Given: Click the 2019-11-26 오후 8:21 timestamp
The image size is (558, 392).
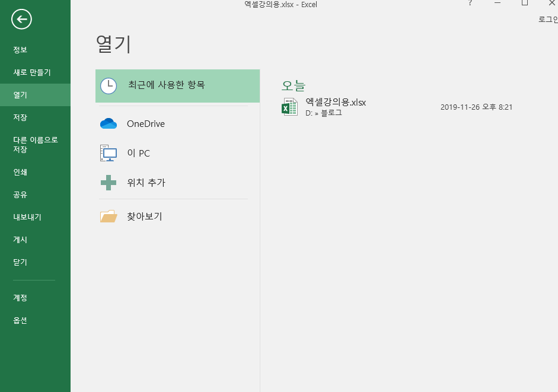Looking at the screenshot, I should (x=477, y=107).
